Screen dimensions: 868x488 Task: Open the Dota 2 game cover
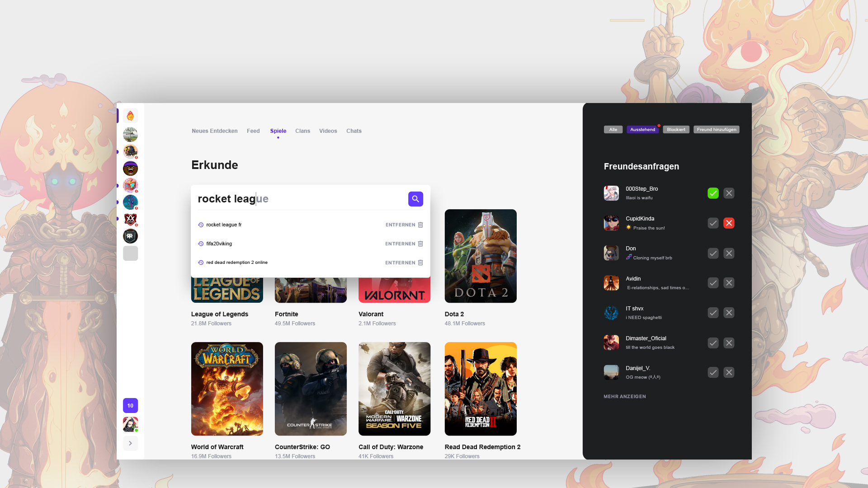point(481,256)
